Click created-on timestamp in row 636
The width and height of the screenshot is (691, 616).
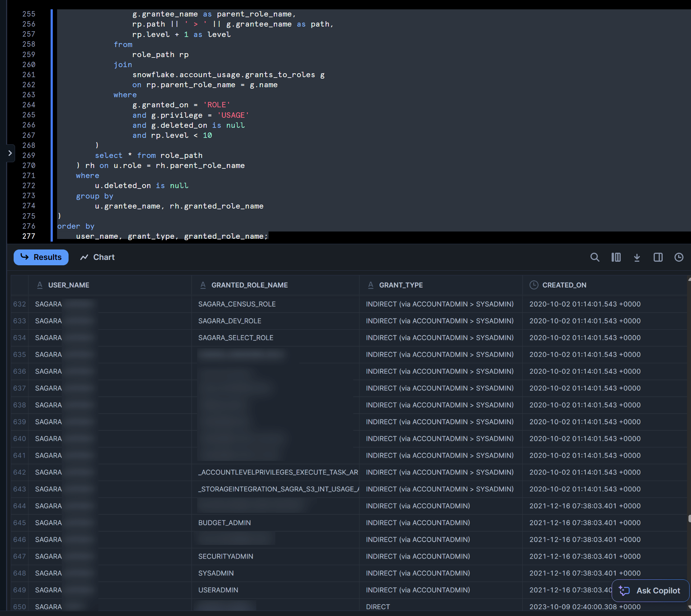click(x=585, y=372)
